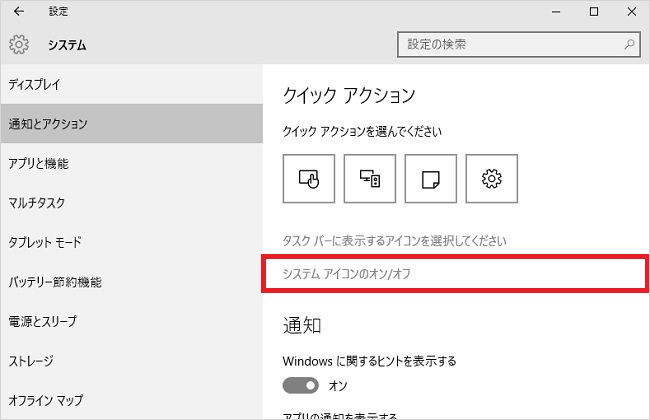Open the ディスプレイ settings page
The image size is (650, 420).
132,85
